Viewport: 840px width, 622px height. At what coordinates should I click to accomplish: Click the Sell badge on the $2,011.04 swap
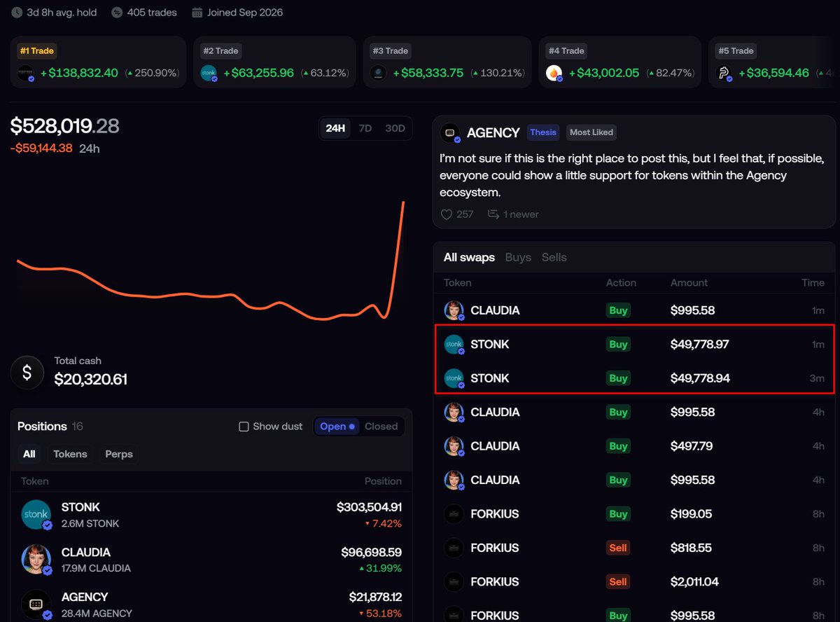tap(618, 581)
